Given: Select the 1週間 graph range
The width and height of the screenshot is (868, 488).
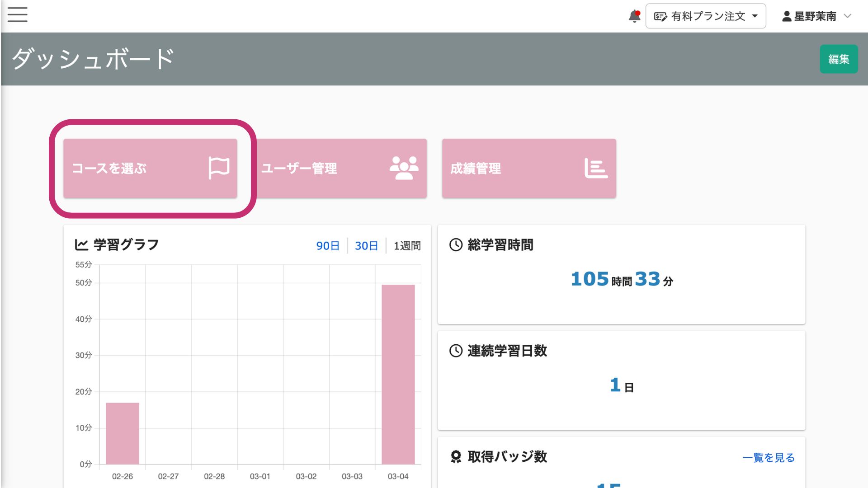Looking at the screenshot, I should (407, 246).
